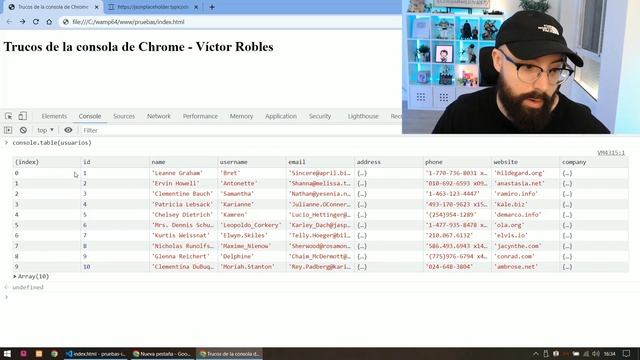The image size is (640, 360).
Task: Show hidden tray icons with the chevron
Action: [536, 353]
